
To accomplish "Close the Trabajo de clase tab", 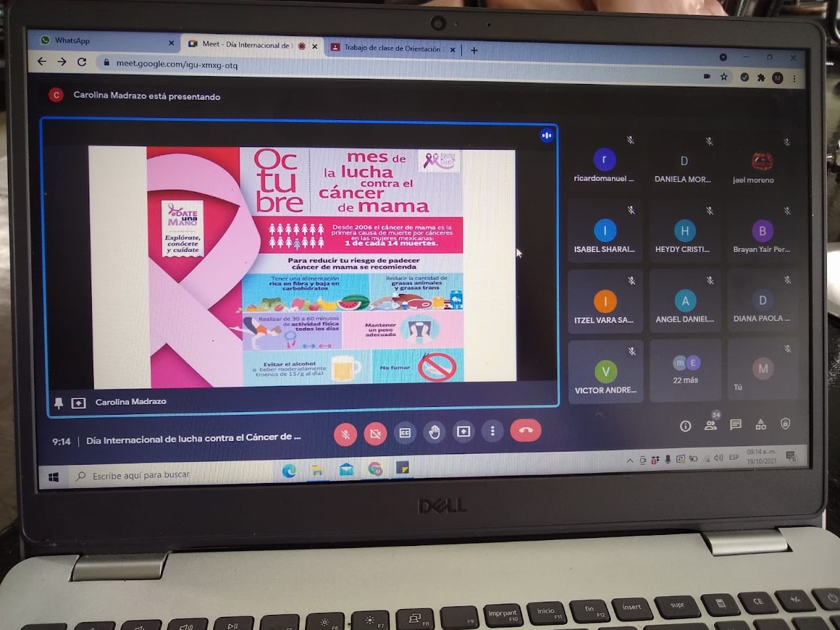I will (x=452, y=49).
